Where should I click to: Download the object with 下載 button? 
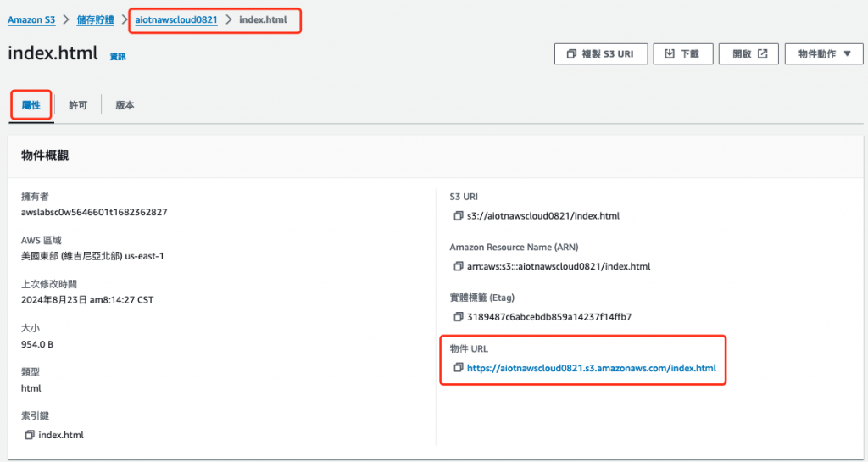click(682, 53)
